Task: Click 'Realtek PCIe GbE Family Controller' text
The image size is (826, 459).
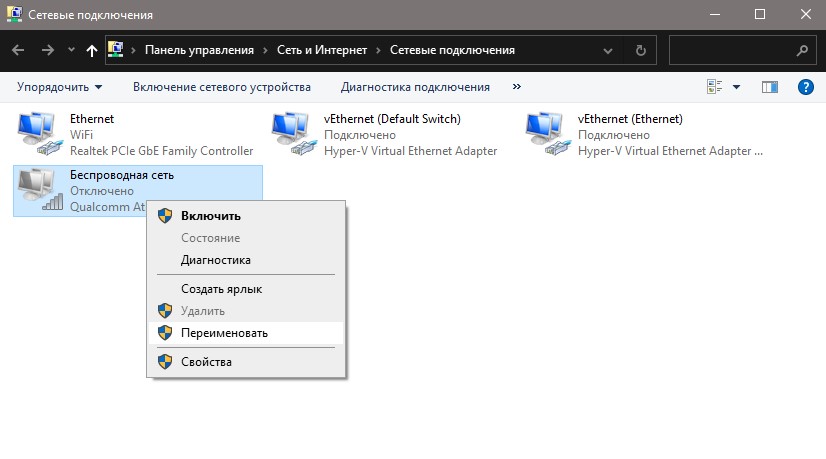Action: (x=161, y=151)
